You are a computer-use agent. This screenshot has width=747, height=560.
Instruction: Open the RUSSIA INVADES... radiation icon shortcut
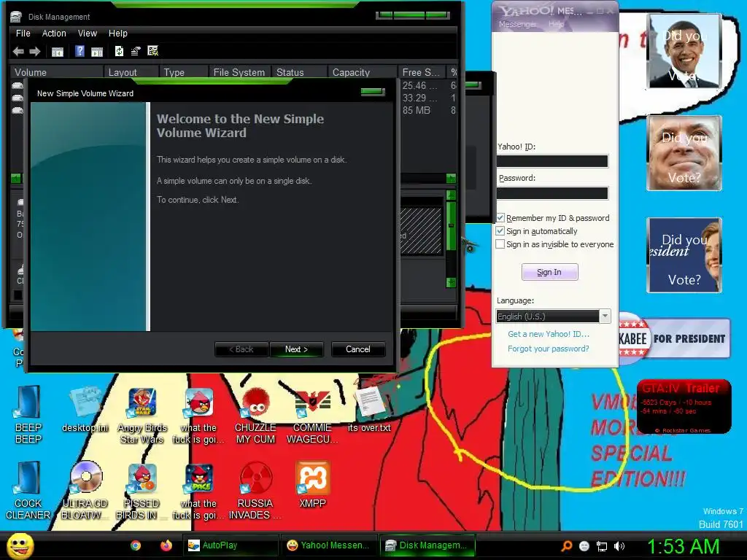coord(255,491)
